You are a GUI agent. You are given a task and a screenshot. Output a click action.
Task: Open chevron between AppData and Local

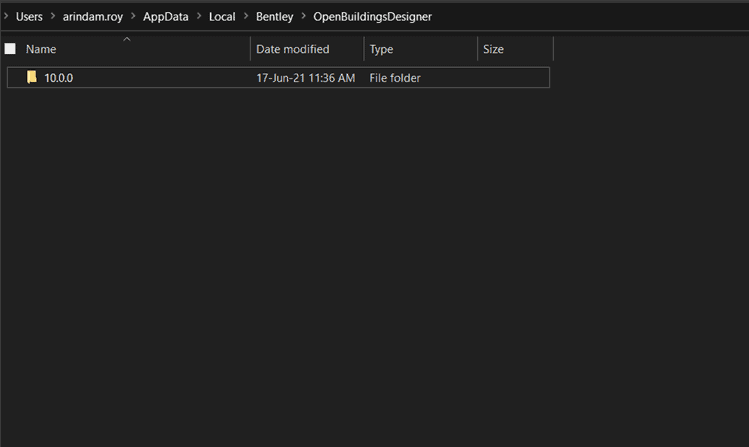(x=198, y=17)
